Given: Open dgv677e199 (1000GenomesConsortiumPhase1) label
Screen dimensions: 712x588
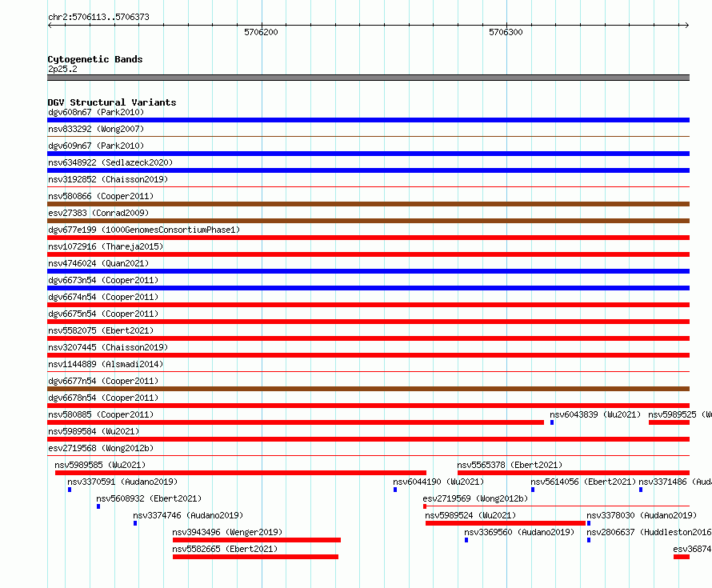Looking at the screenshot, I should pos(144,230).
